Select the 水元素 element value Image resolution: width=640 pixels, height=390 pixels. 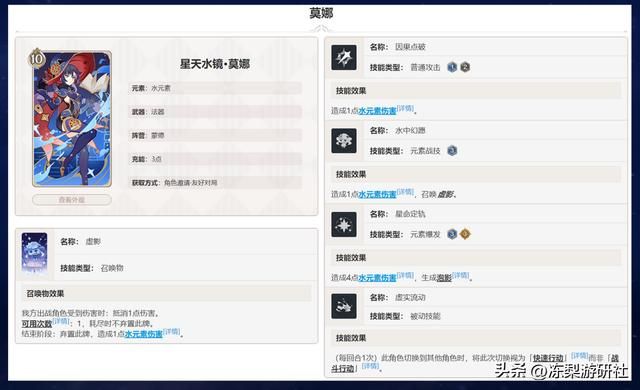click(x=161, y=88)
